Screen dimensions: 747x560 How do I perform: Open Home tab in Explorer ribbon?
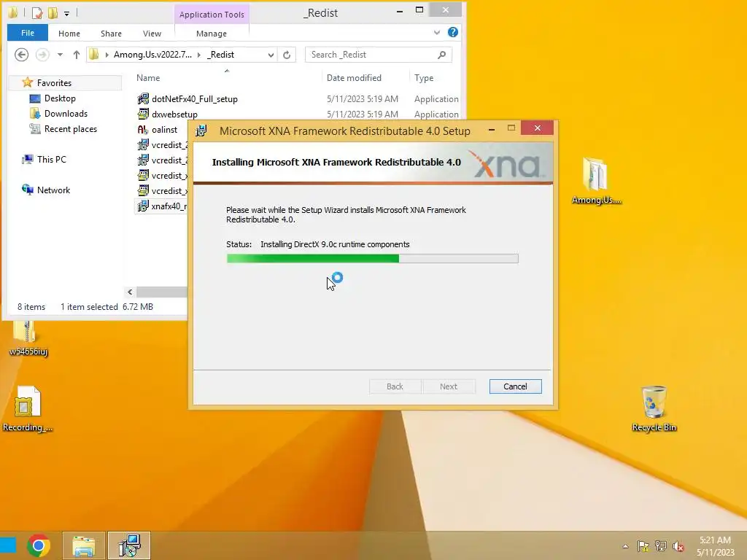[69, 34]
